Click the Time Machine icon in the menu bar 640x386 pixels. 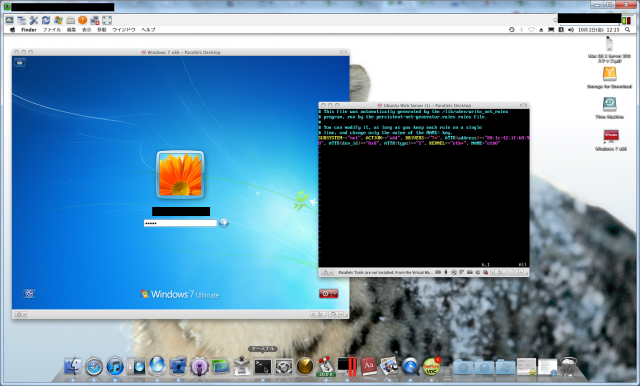click(x=511, y=30)
